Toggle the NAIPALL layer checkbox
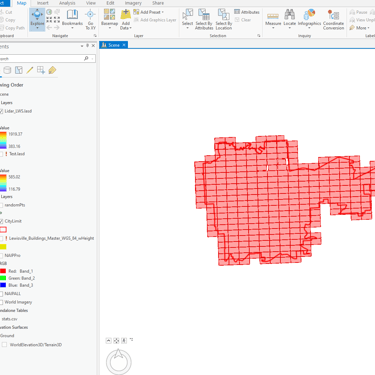This screenshot has width=375, height=375. click(1, 294)
